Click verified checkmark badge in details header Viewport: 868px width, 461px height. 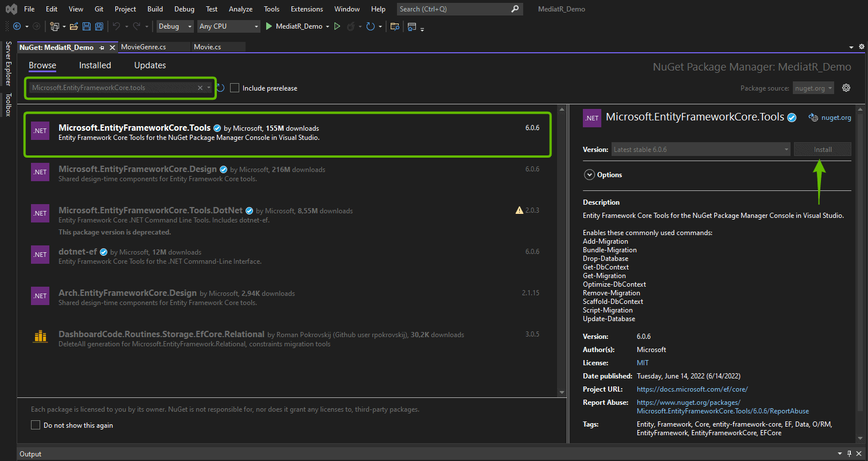(792, 118)
